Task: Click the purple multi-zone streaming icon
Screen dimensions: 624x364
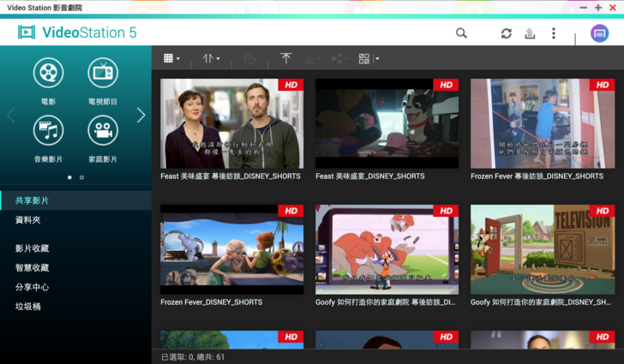Action: (599, 33)
